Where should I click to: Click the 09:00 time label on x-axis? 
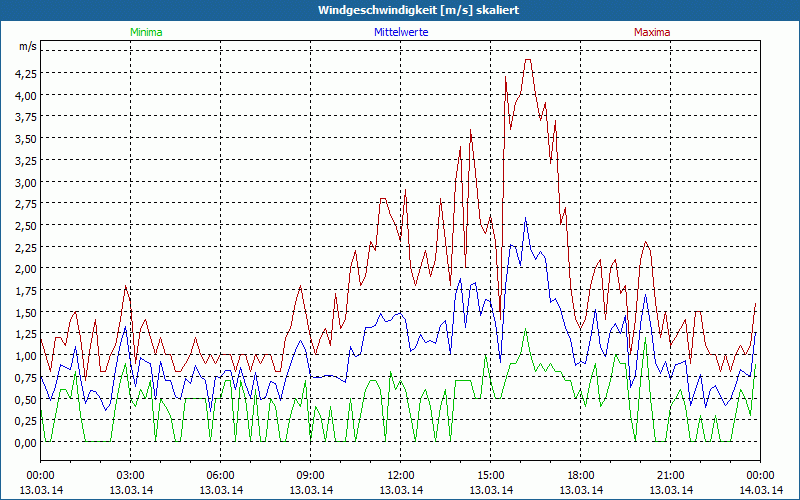pyautogui.click(x=311, y=476)
